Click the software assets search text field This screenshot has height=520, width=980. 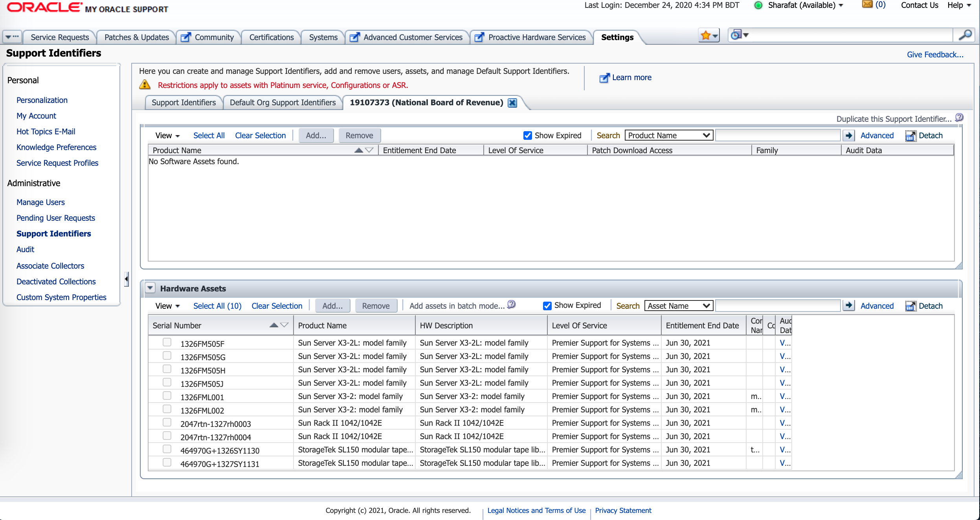tap(777, 135)
